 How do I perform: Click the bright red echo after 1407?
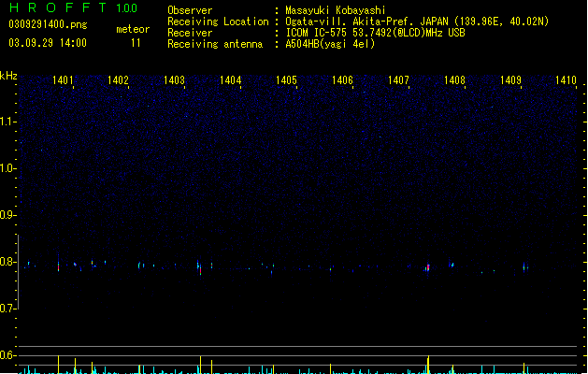pos(428,267)
